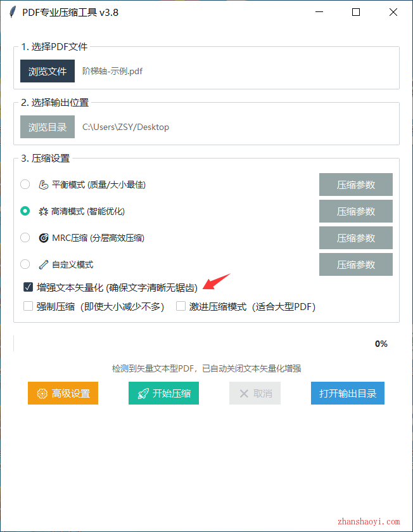
Task: Select the 高清模式 radio button
Action: pos(25,211)
